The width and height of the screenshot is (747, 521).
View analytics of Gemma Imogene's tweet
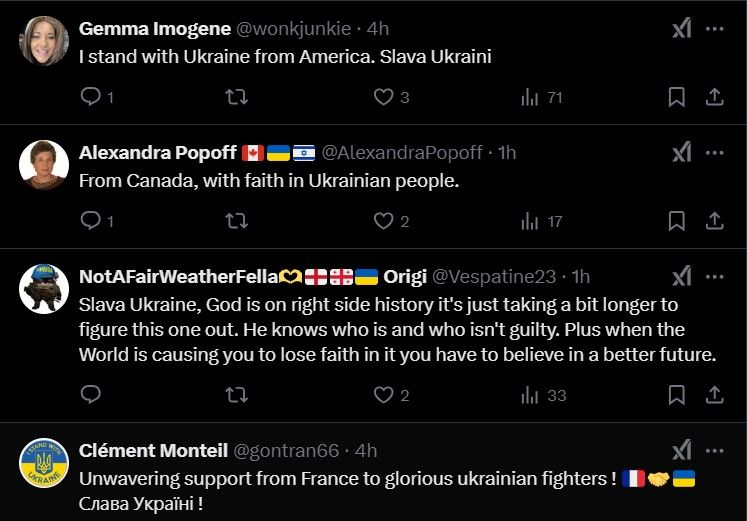[530, 97]
